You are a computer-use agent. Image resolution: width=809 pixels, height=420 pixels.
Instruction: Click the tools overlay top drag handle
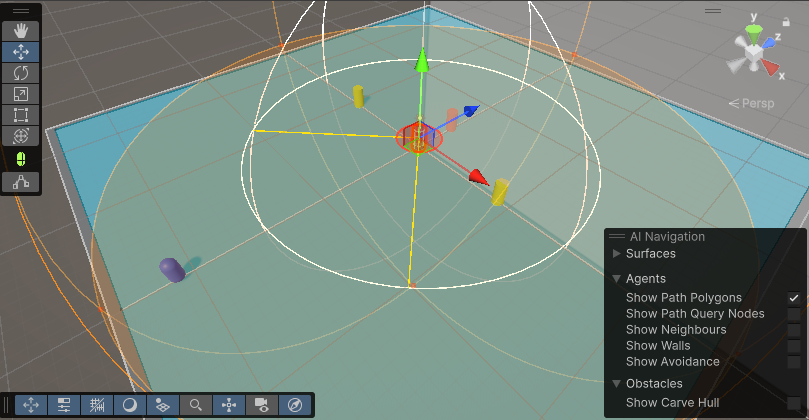pyautogui.click(x=21, y=11)
